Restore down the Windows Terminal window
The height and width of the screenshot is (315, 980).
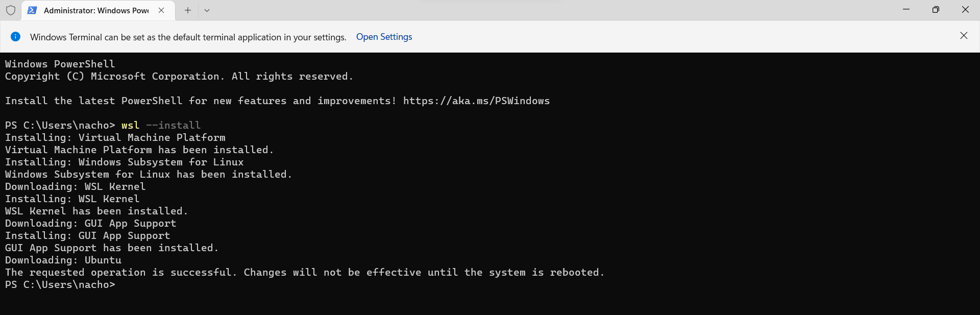pos(936,10)
